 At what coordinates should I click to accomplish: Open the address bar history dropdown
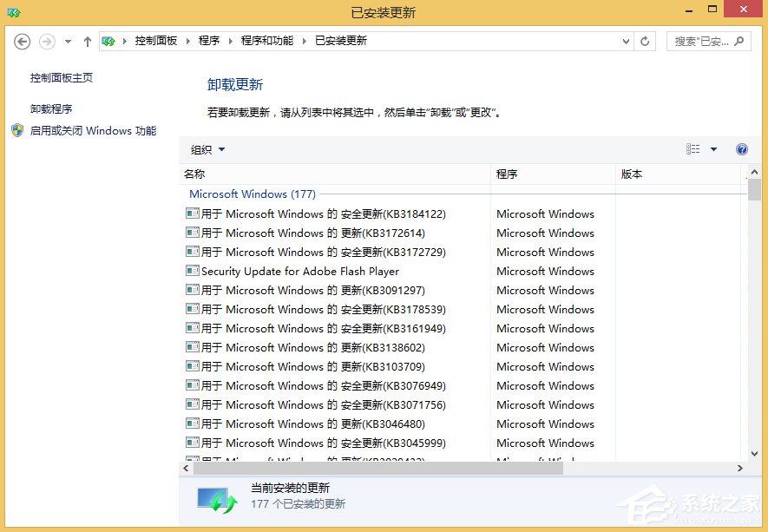[x=627, y=40]
